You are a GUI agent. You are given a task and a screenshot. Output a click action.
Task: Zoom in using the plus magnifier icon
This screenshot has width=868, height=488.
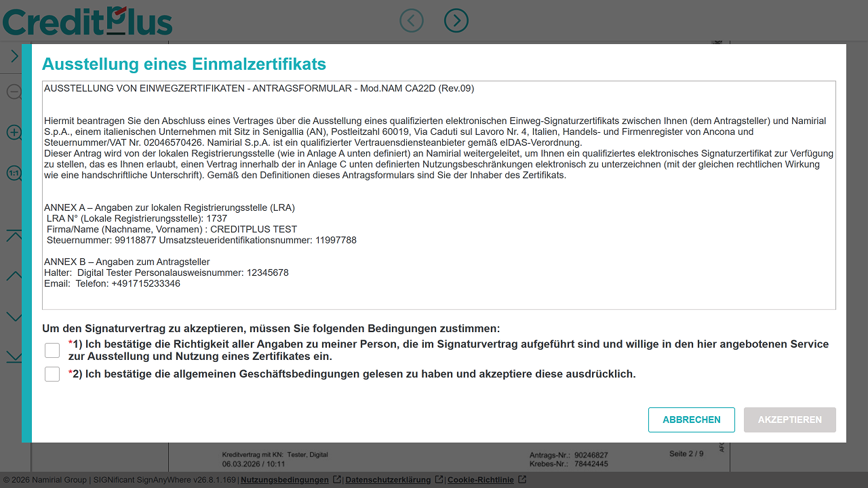tap(14, 132)
